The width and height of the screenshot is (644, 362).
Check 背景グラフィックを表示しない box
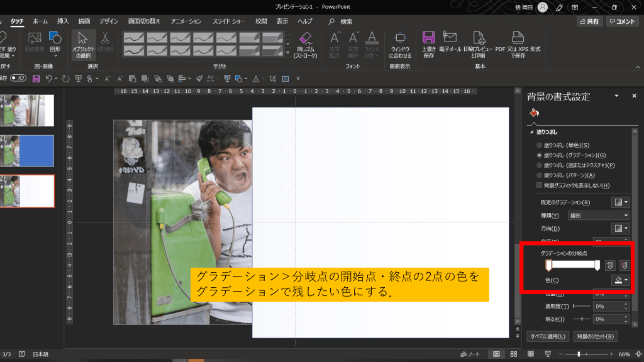[x=539, y=185]
